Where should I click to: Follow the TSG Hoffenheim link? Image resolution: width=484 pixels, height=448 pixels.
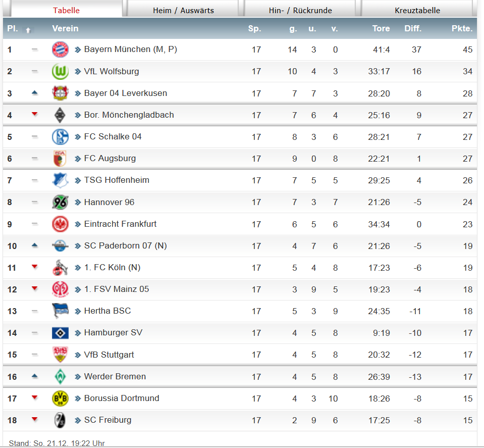(117, 180)
